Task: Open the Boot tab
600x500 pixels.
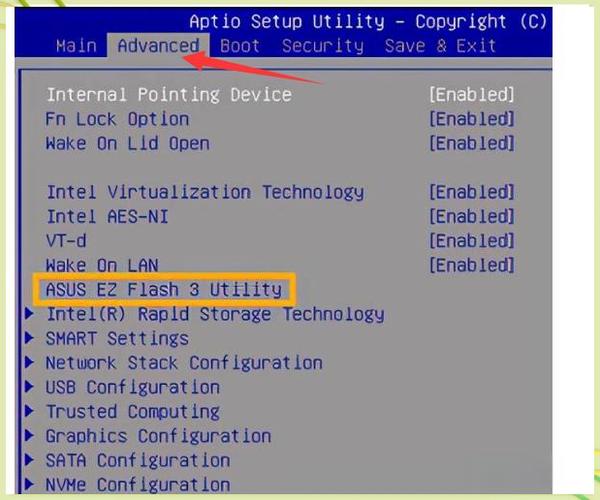Action: point(240,46)
